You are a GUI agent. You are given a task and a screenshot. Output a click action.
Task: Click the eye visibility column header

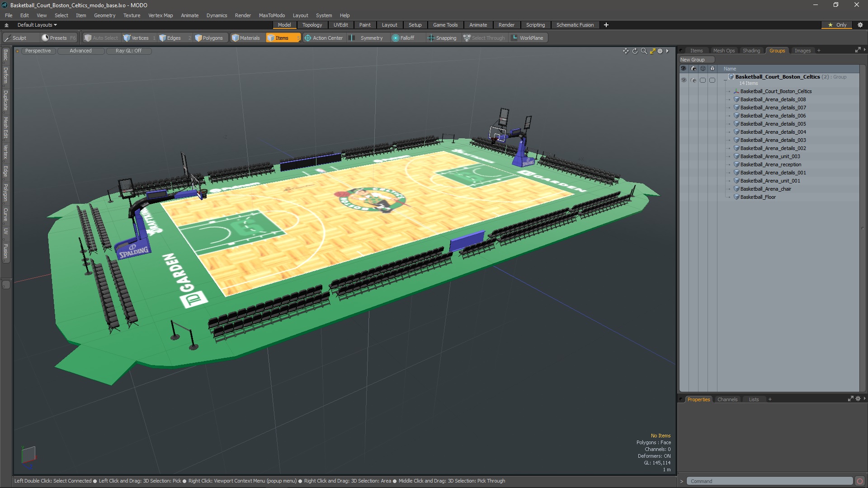tap(683, 69)
